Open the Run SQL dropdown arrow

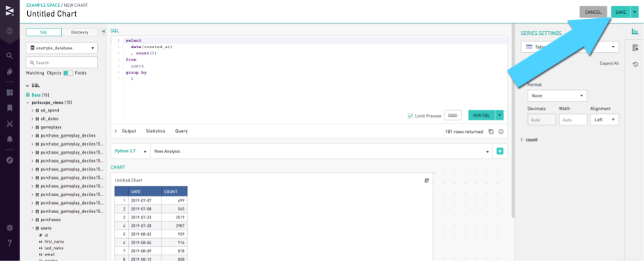coord(499,116)
